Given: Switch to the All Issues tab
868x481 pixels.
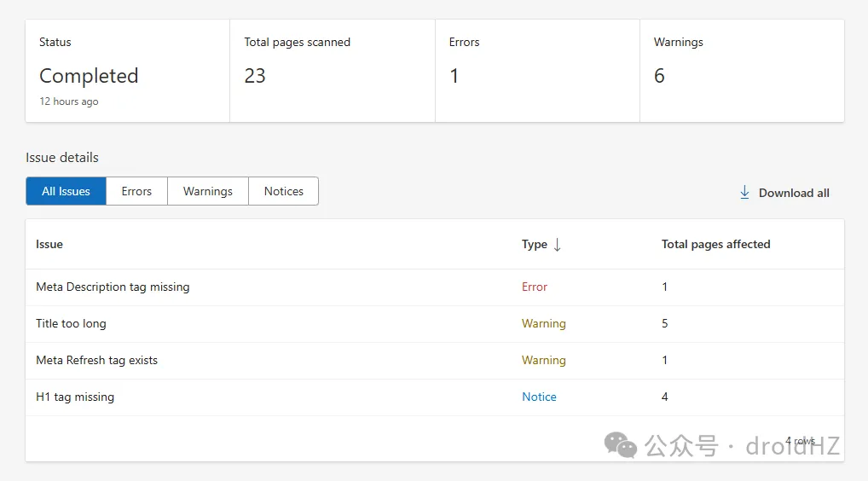Looking at the screenshot, I should (66, 191).
